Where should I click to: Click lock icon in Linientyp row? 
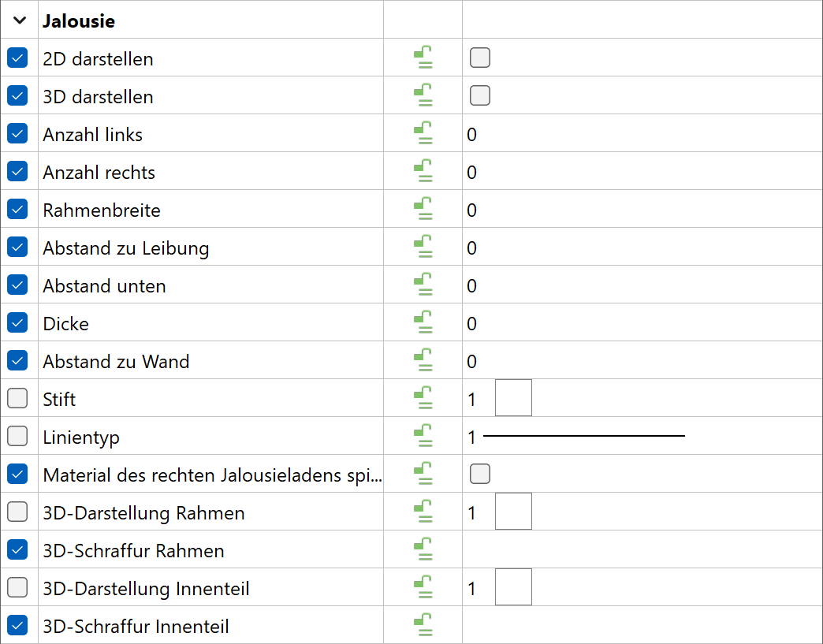[423, 436]
